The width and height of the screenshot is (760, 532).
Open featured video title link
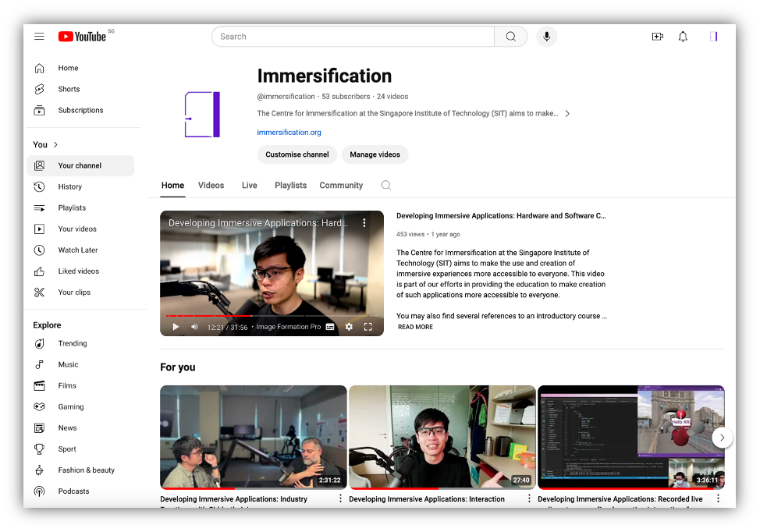(x=501, y=216)
